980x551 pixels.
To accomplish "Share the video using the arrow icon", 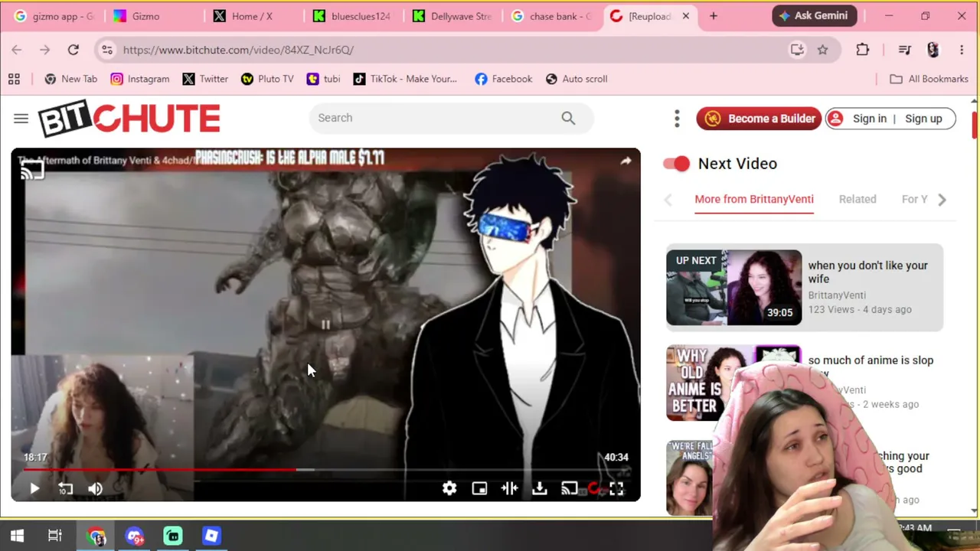I will (626, 161).
